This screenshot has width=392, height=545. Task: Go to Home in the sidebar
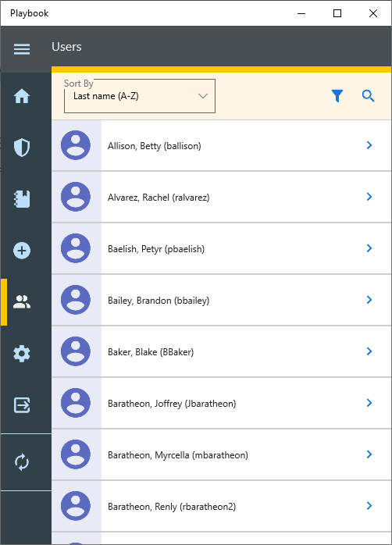tap(22, 96)
